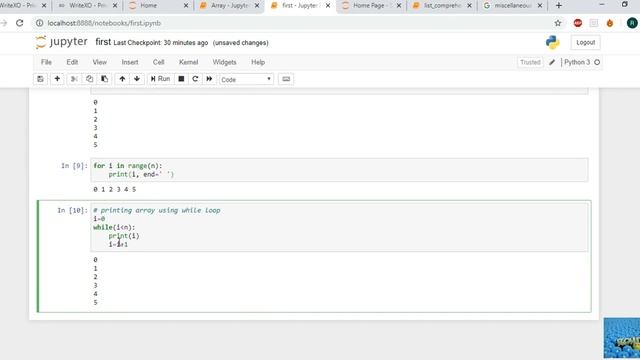Click the In [9] prompt label

74,166
